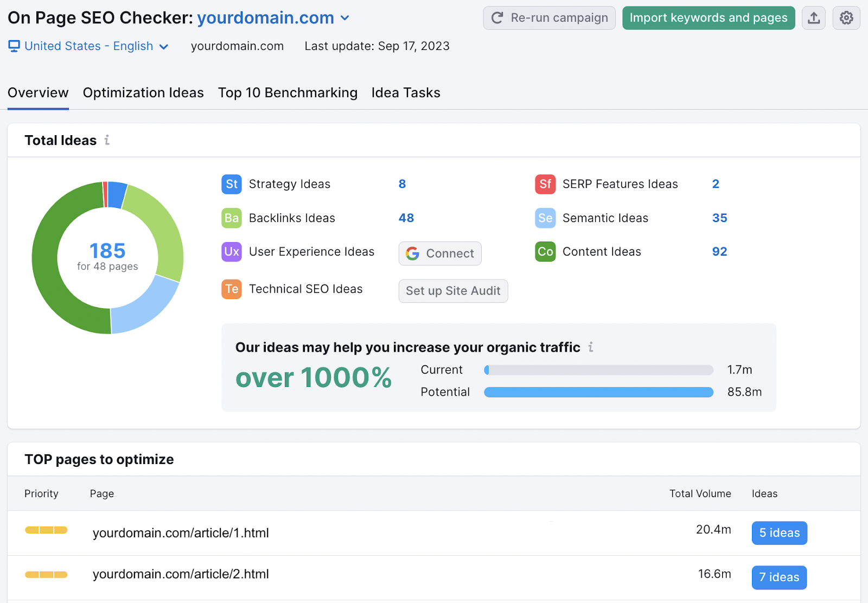The image size is (868, 603).
Task: Expand the United States - English location dropdown
Action: (x=164, y=46)
